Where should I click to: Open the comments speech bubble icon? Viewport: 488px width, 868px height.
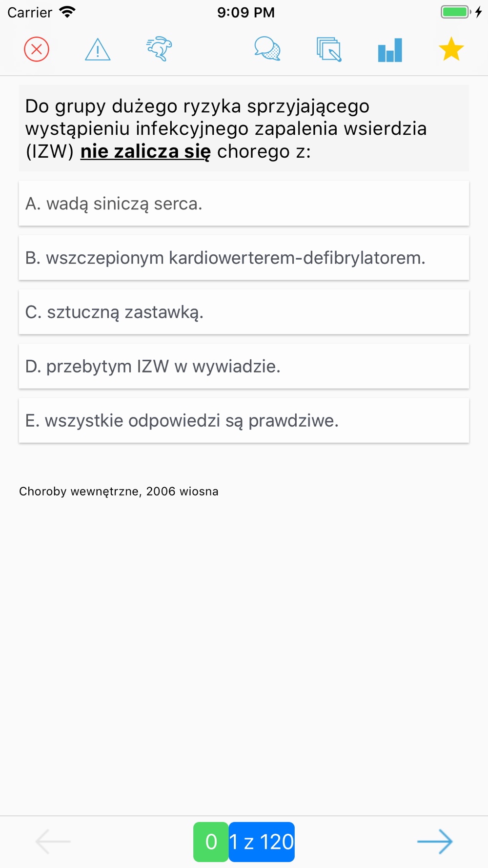(267, 49)
